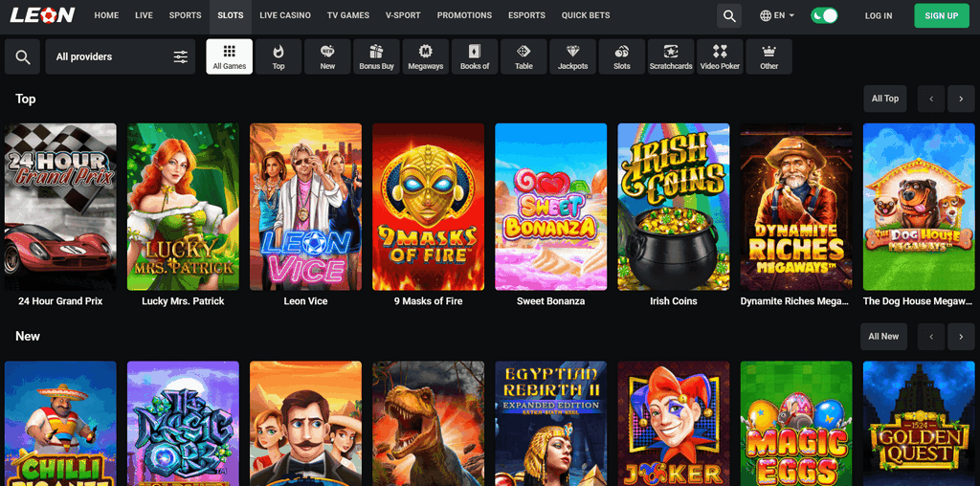
Task: Open the Sweet Bonanza game thumbnail
Action: click(550, 207)
